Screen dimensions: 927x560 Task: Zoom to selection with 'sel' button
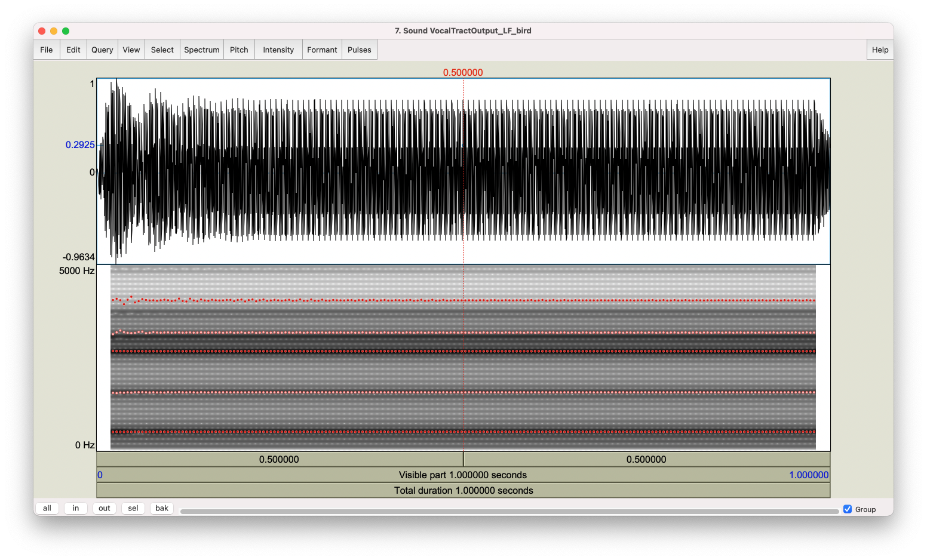click(x=133, y=508)
